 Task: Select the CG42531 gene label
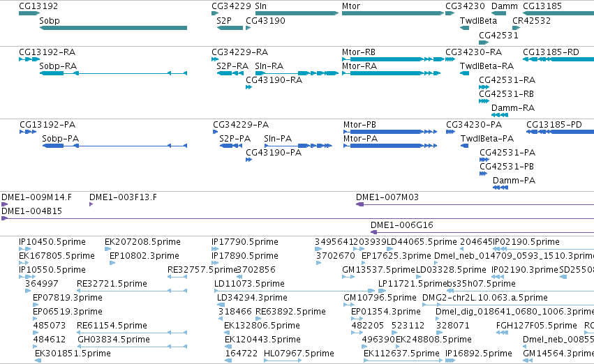498,35
